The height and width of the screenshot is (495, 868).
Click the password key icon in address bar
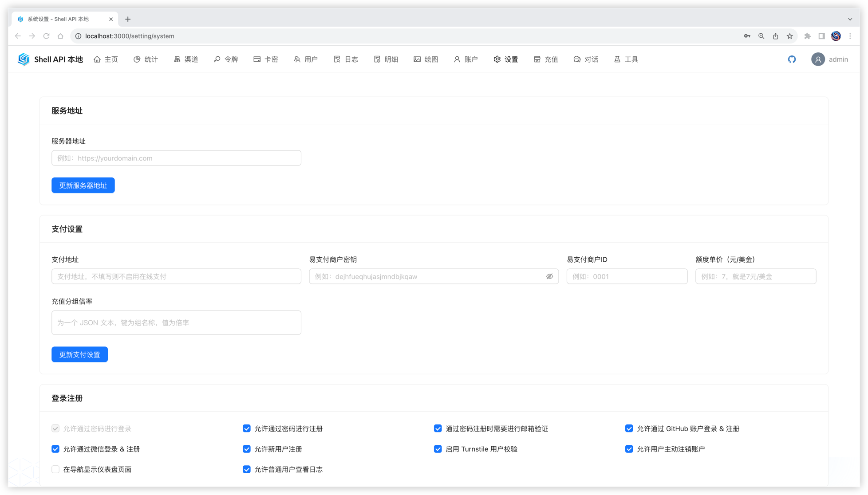[747, 36]
